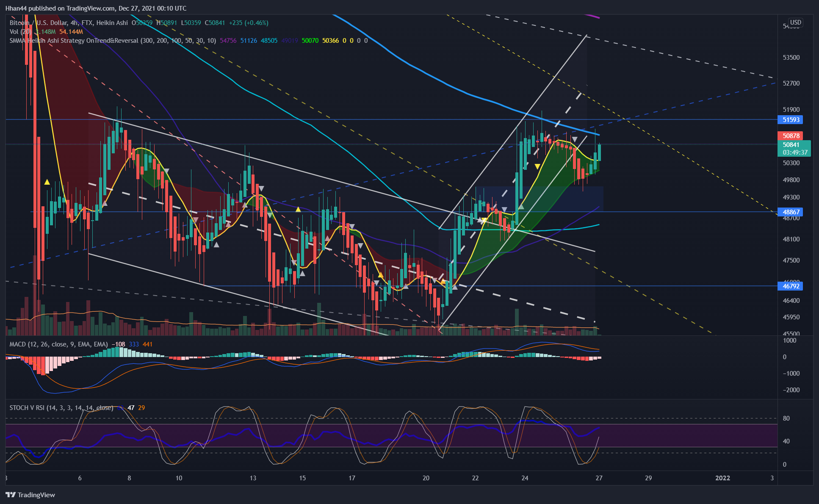Click the 03:49:37 bar countdown timer
The height and width of the screenshot is (504, 819).
(x=795, y=152)
